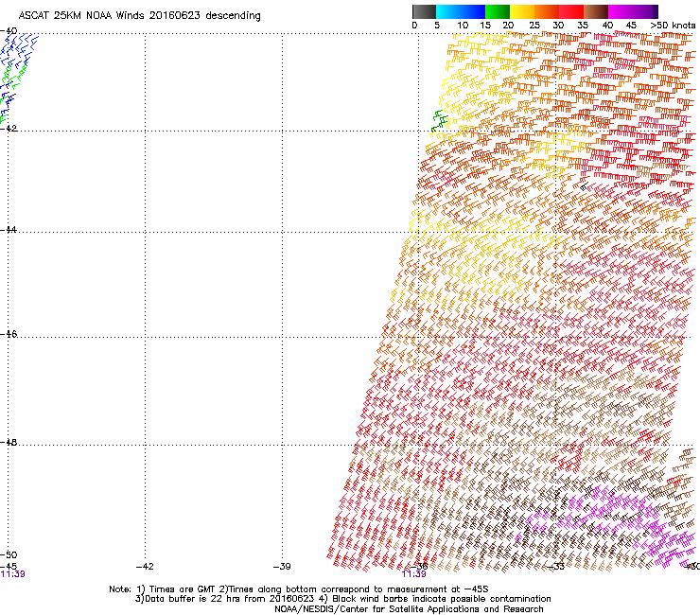Click the '40' legend scale label
Image resolution: width=700 pixels, height=615 pixels.
click(x=607, y=26)
